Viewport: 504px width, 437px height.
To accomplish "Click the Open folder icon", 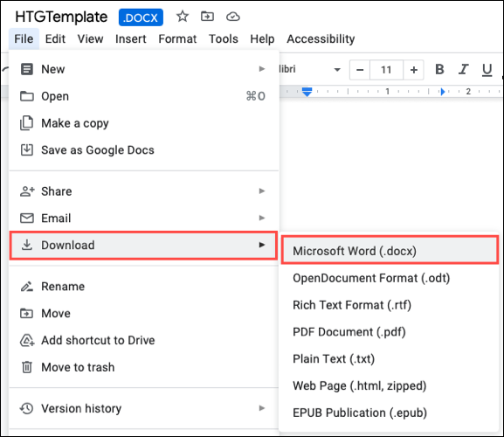I will pos(27,96).
